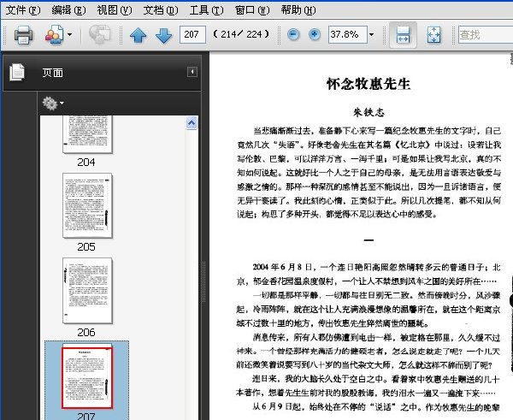Select the fit full page icon
This screenshot has height=420, width=513.
tap(433, 35)
